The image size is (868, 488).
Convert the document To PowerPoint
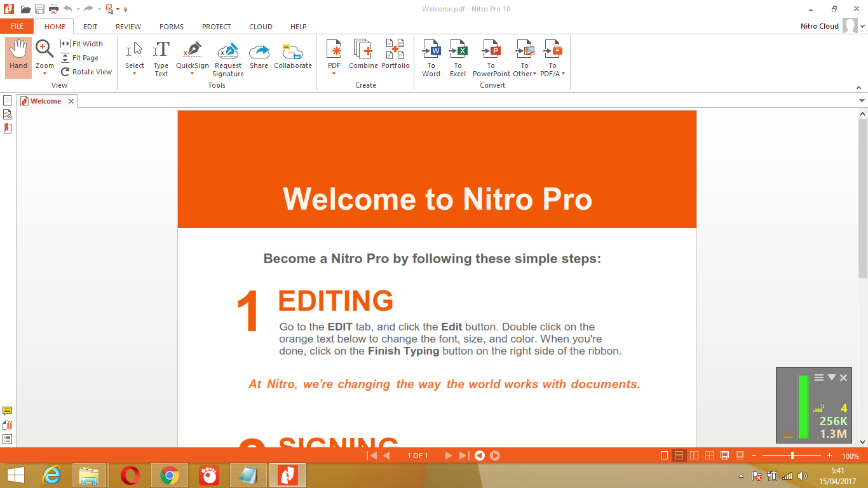[491, 58]
